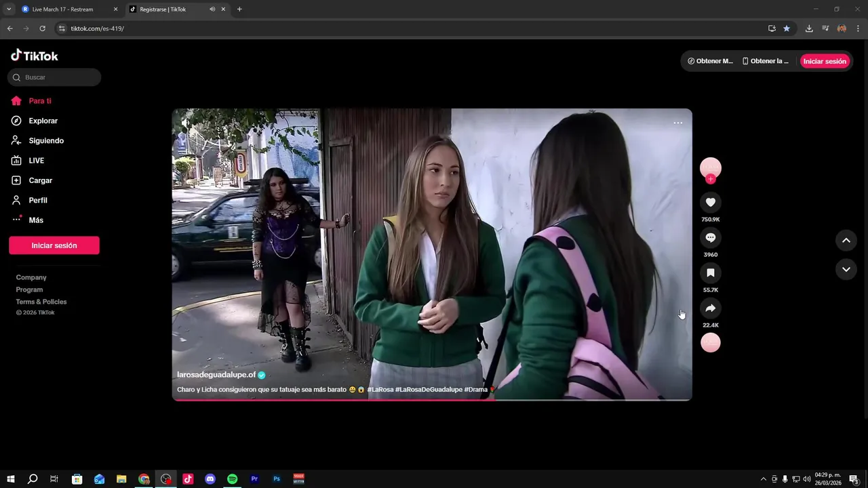The height and width of the screenshot is (488, 868).
Task: Open comments via the speech bubble icon
Action: coord(711,237)
